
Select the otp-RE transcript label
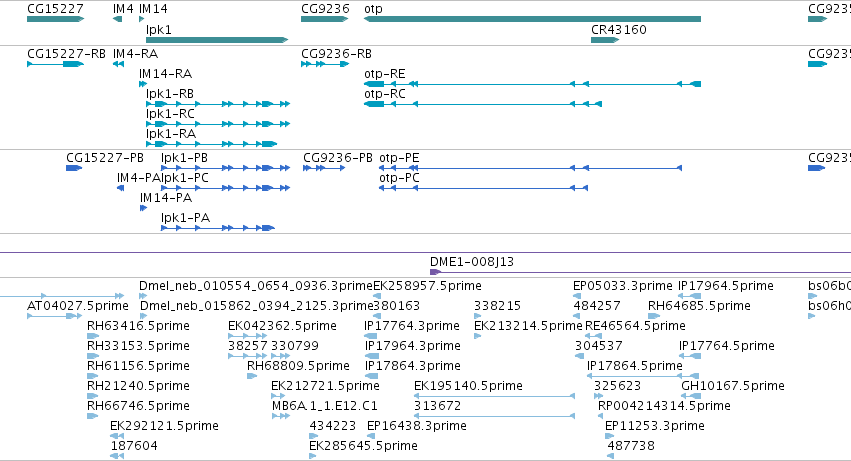click(385, 74)
